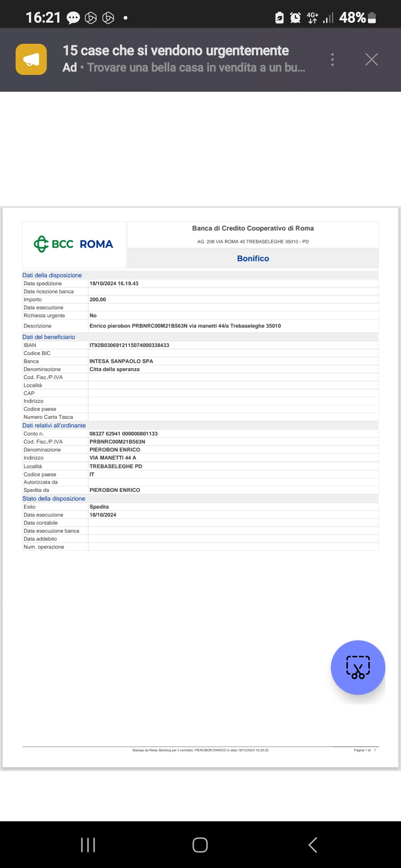Image resolution: width=401 pixels, height=868 pixels.
Task: Select account number '08327 62941 000000801133'
Action: click(123, 434)
